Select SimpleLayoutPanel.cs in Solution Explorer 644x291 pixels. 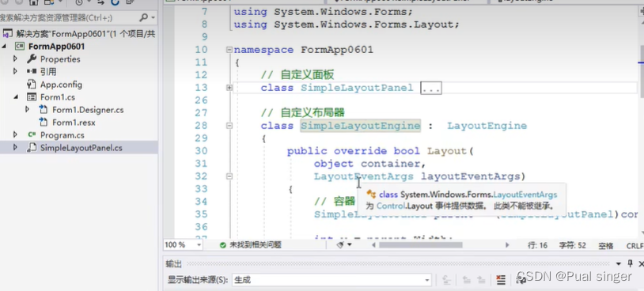81,148
